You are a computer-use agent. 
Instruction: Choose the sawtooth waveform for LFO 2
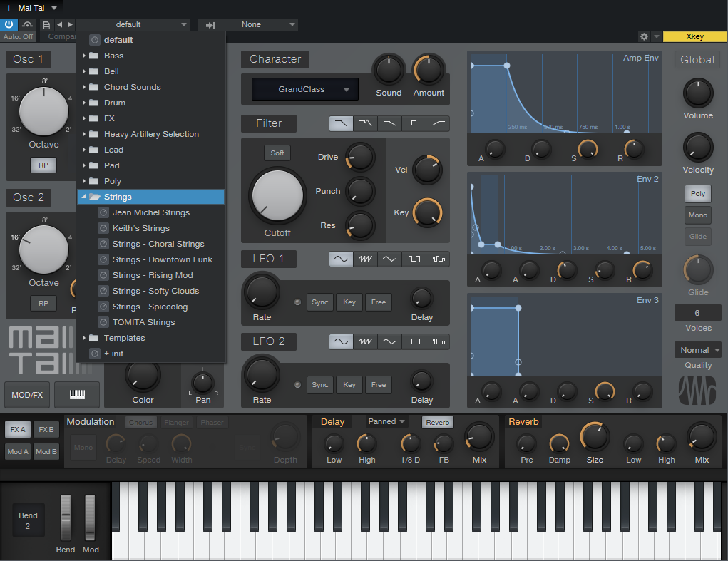pos(365,341)
